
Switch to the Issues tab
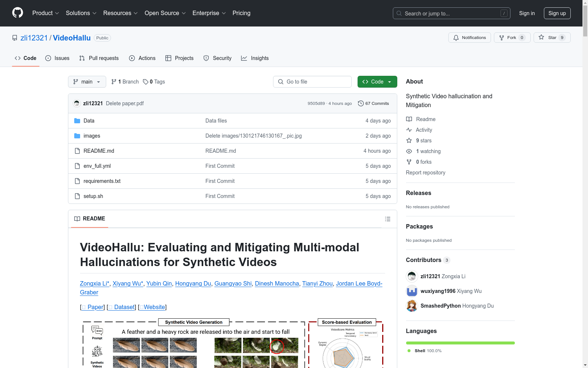pos(57,58)
